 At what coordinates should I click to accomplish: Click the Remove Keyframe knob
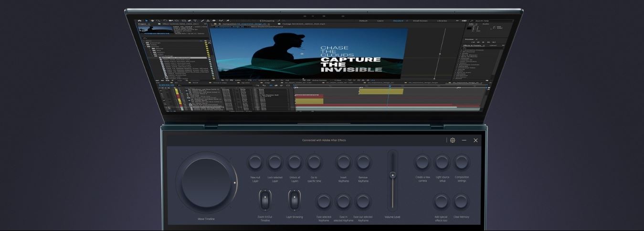tap(363, 163)
